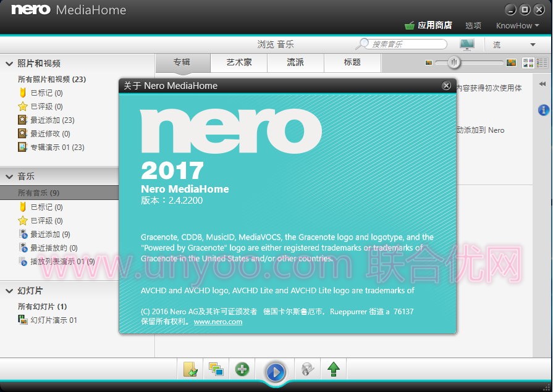The image size is (553, 392).
Task: Select the 最近播放的 (0) text
Action: (x=54, y=248)
